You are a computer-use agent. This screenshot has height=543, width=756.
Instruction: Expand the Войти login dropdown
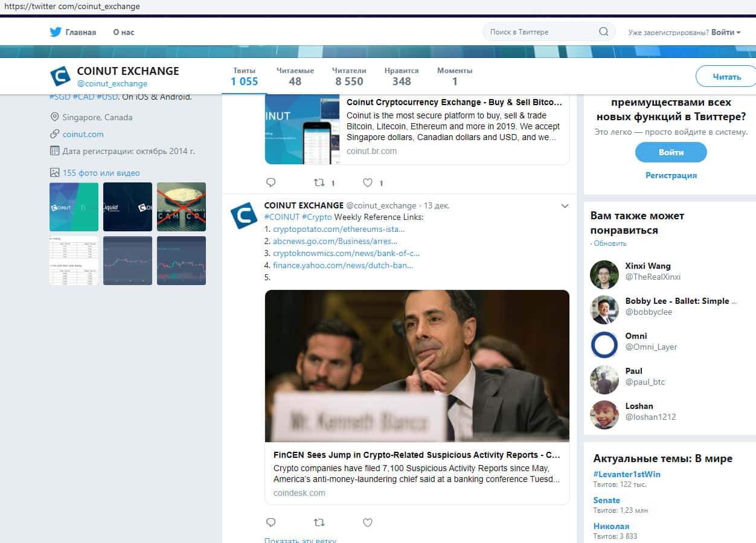725,32
